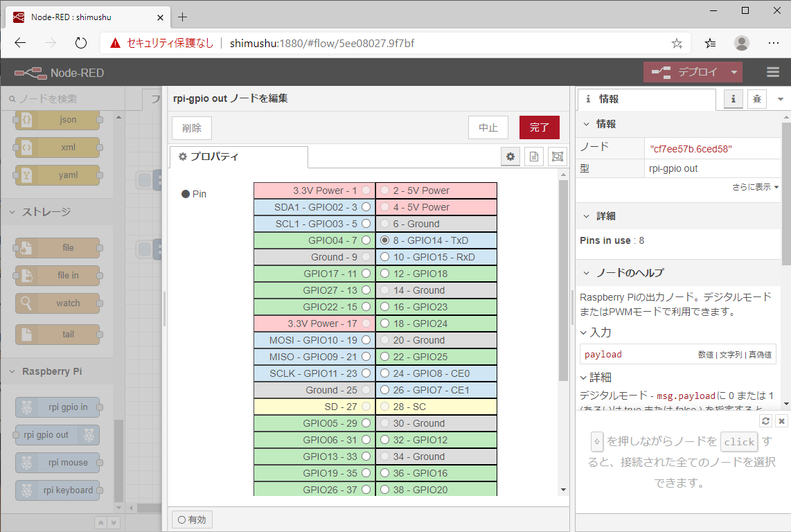Click the browser address bar URL
The image size is (791, 532).
click(x=322, y=44)
